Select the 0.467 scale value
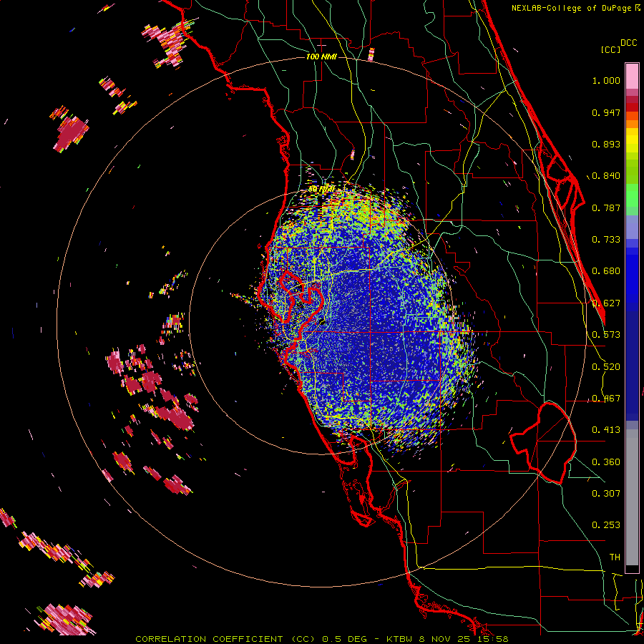The width and height of the screenshot is (644, 644). [x=606, y=399]
